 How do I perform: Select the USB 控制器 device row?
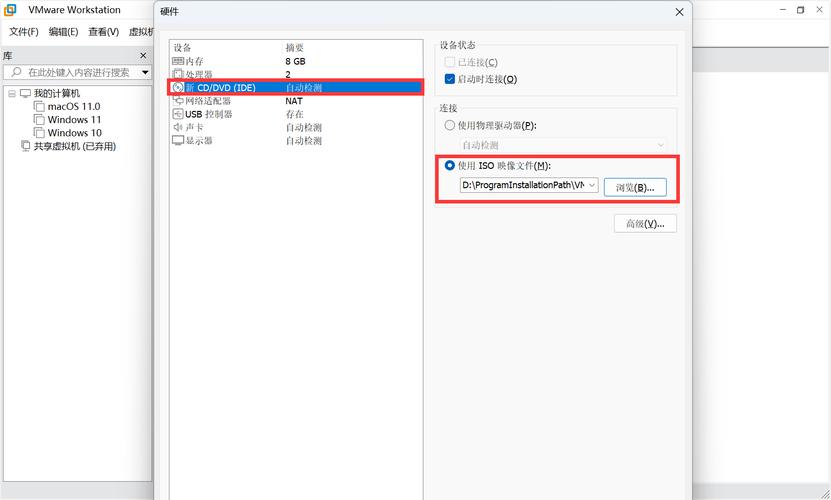(296, 114)
